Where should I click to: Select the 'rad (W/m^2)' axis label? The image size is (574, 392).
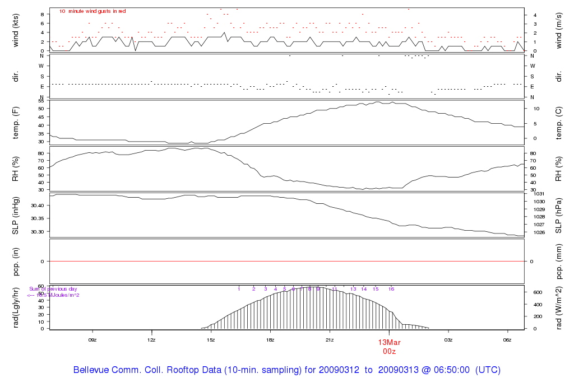tap(559, 308)
